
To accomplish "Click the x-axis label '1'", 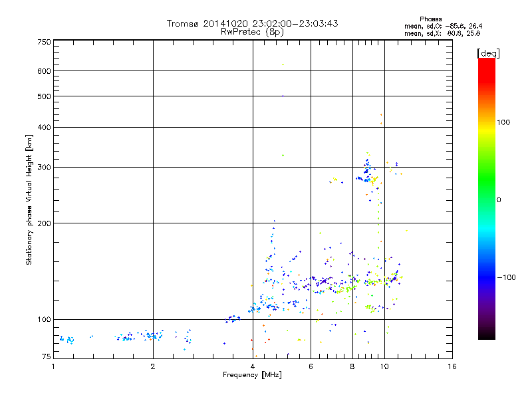I will 53,366.
